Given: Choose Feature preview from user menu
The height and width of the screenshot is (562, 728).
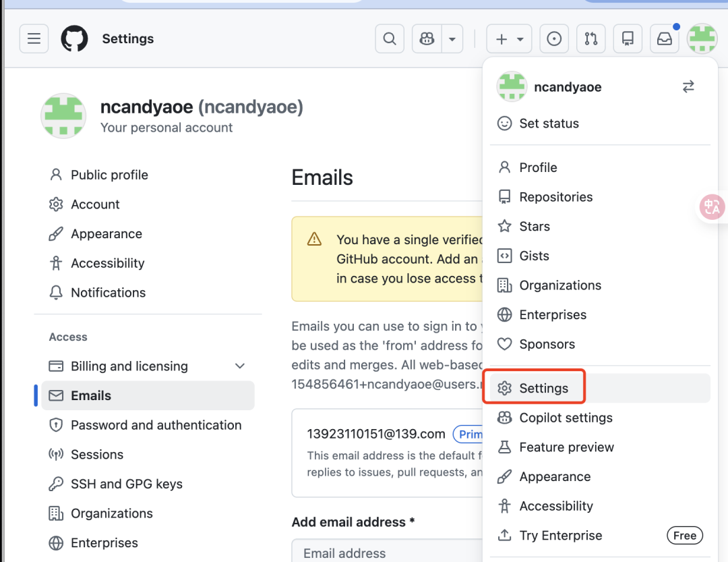Looking at the screenshot, I should (x=566, y=447).
